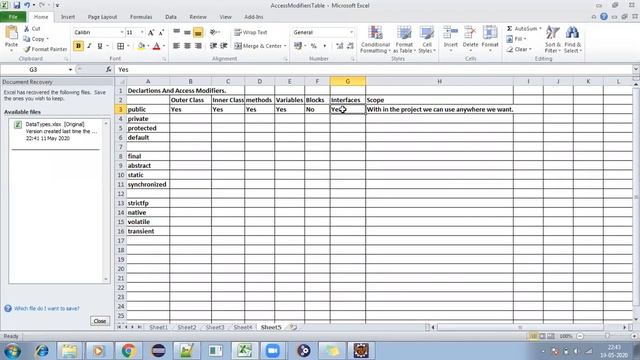This screenshot has width=640, height=360.
Task: Open Sort & Filter menu
Action: point(552,39)
